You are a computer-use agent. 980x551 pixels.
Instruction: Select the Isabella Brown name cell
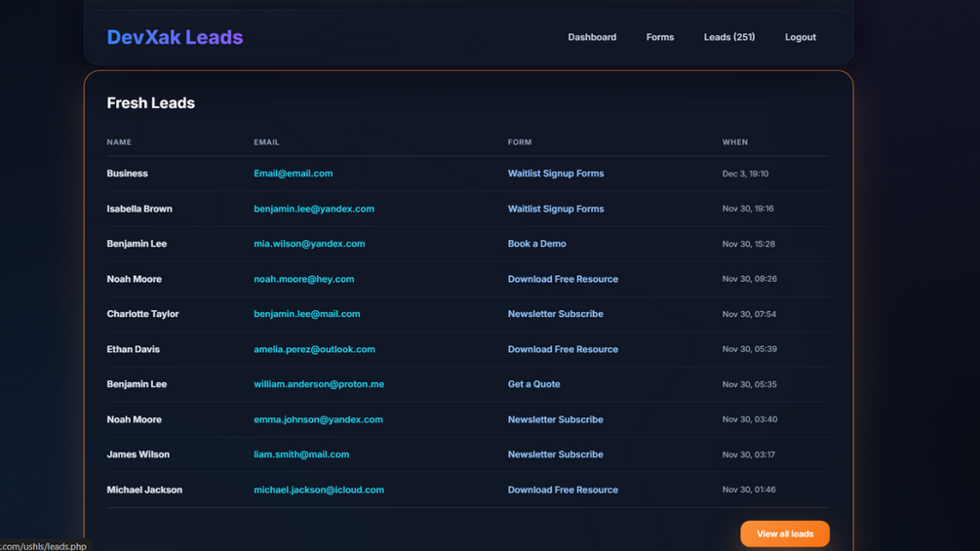pos(139,209)
